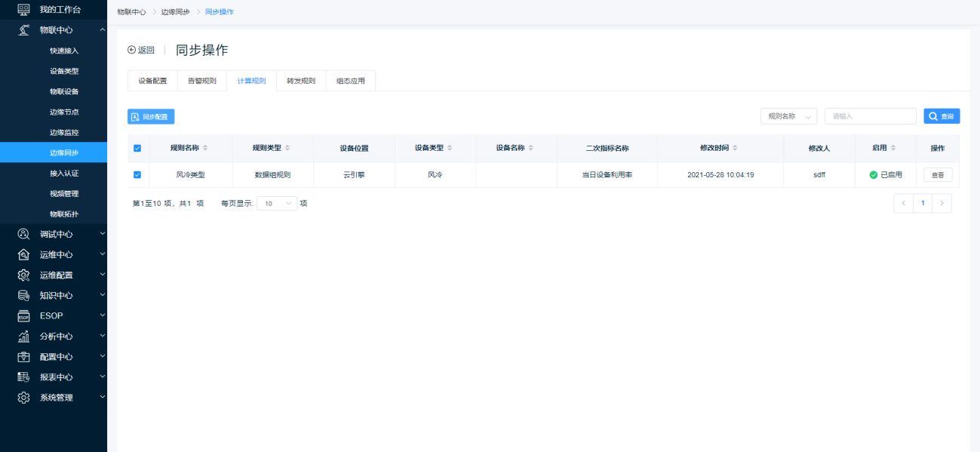This screenshot has height=452, width=980.
Task: Switch to the 转发规则 tab
Action: (x=301, y=81)
